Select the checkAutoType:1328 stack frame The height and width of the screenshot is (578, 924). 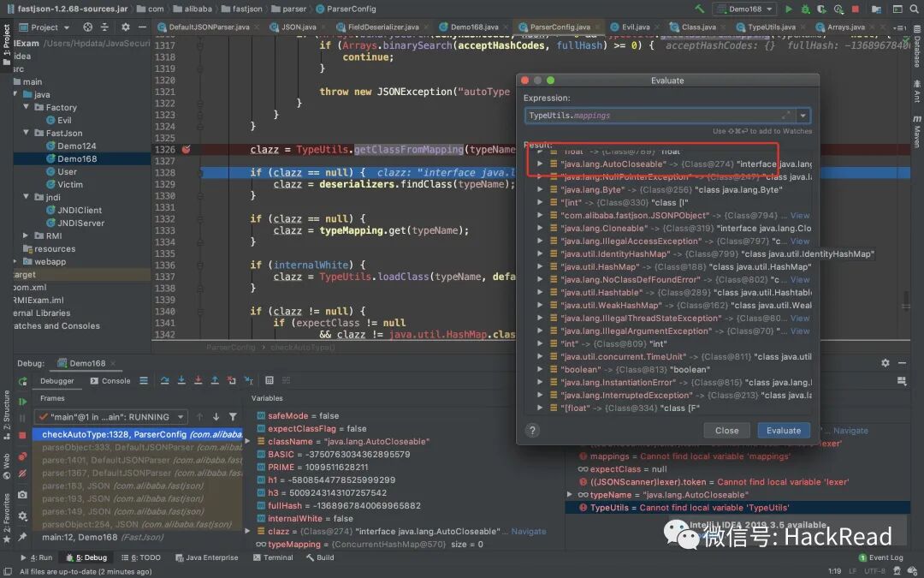coord(138,434)
